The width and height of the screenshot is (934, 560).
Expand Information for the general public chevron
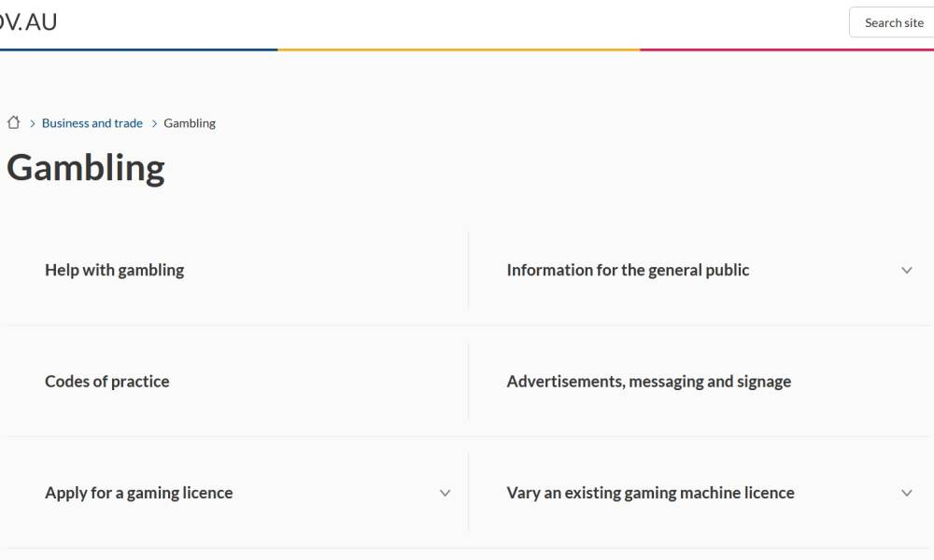tap(906, 270)
